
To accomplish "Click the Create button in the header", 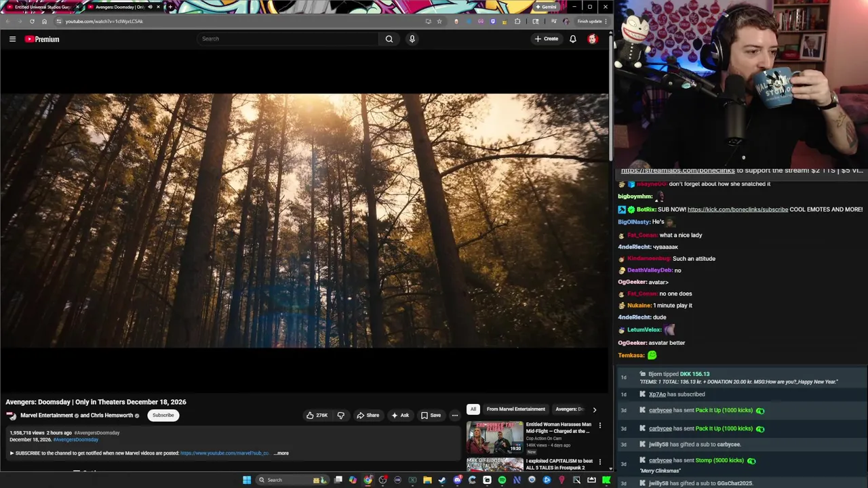I will [x=547, y=39].
